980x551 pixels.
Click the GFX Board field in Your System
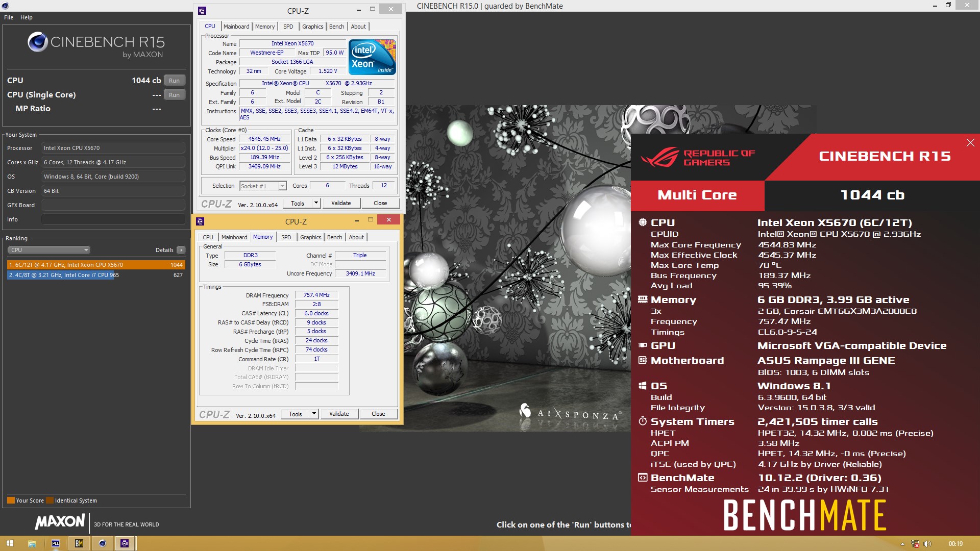[113, 205]
